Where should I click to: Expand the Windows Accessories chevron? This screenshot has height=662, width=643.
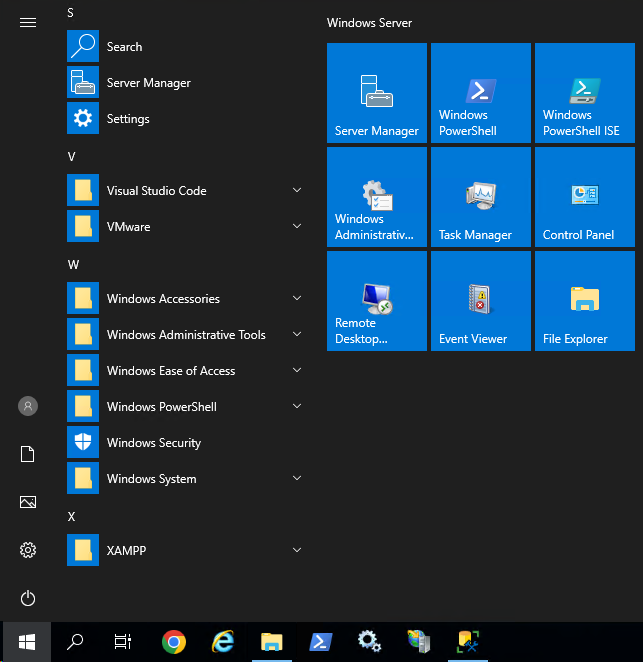297,298
